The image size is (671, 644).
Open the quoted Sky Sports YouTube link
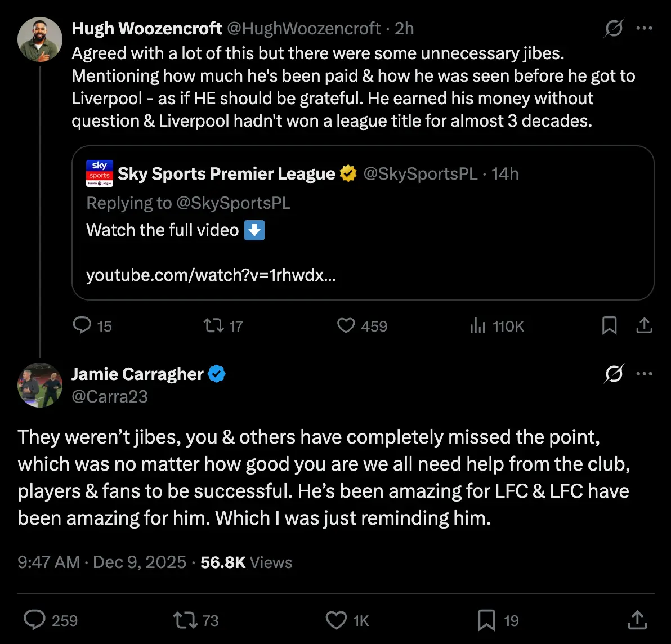pos(211,275)
